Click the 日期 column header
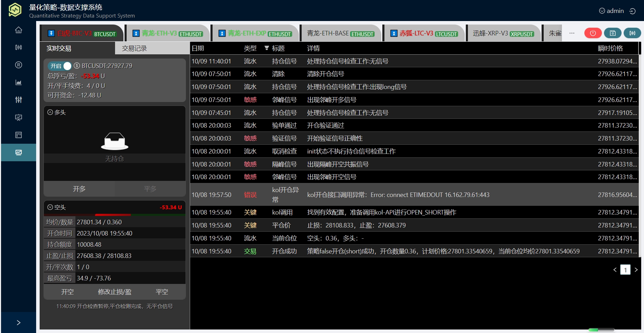The width and height of the screenshot is (644, 333). pos(198,48)
